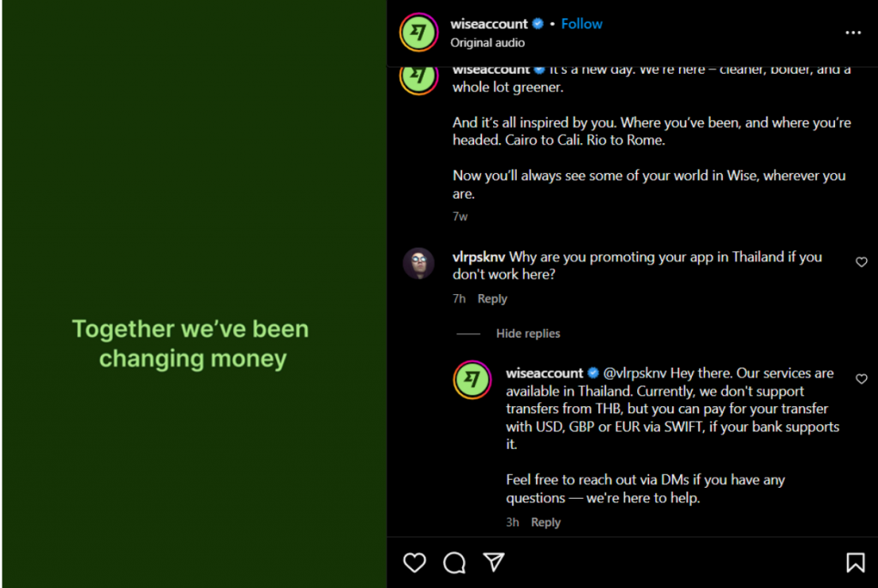Open the three-dot options menu
This screenshot has width=878, height=588.
pyautogui.click(x=853, y=33)
